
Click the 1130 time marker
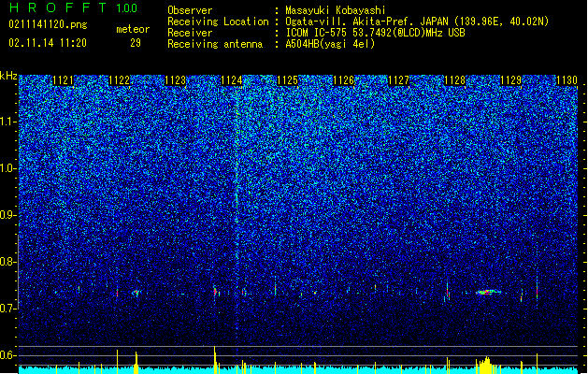point(566,80)
